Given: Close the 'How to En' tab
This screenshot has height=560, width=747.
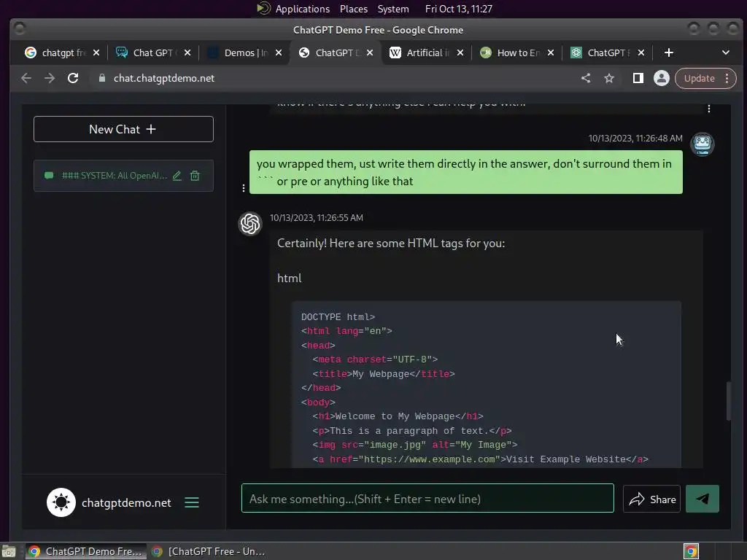Looking at the screenshot, I should pyautogui.click(x=551, y=52).
